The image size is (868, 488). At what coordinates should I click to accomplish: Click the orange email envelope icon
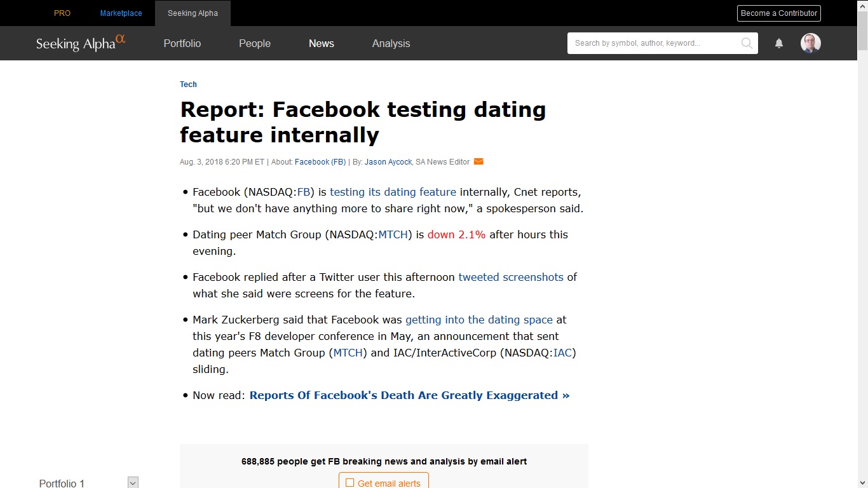(x=479, y=161)
